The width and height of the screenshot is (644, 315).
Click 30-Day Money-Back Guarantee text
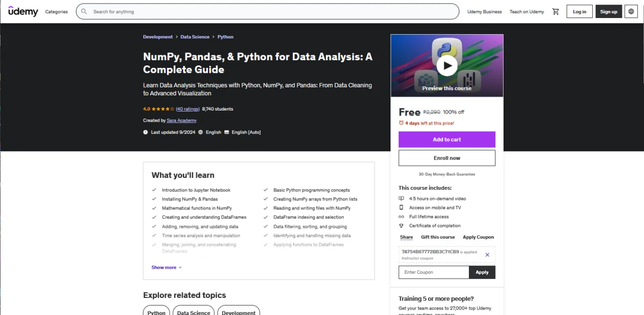447,174
